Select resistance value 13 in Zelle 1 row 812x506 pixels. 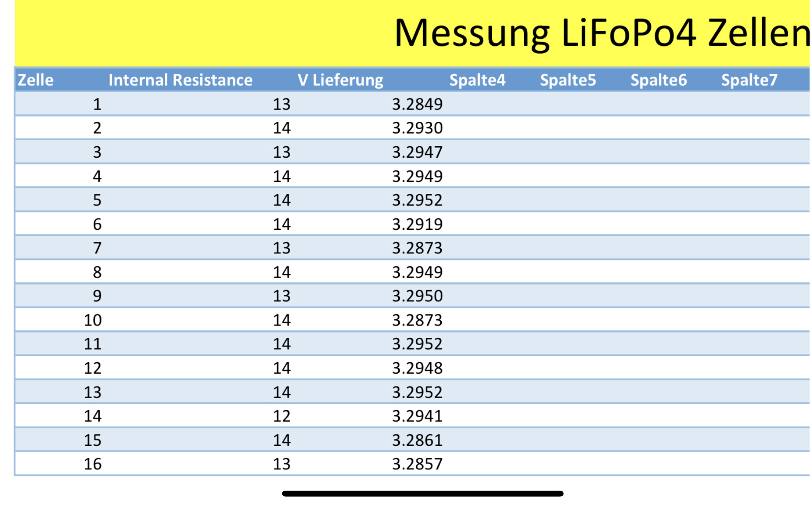pos(282,104)
